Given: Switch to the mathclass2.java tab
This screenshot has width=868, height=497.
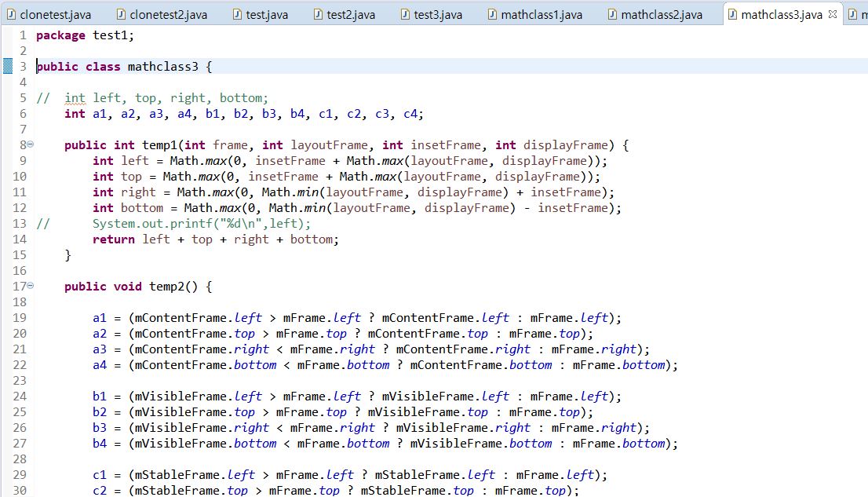Looking at the screenshot, I should coord(655,14).
